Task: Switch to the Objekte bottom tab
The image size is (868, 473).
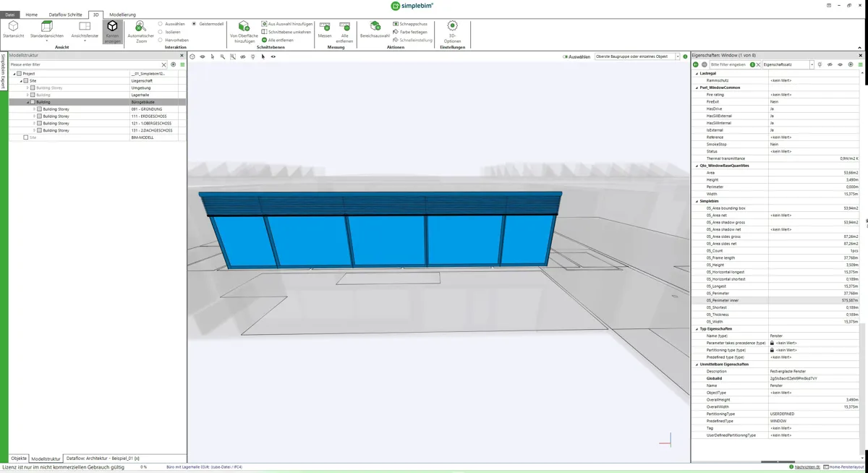Action: 19,459
